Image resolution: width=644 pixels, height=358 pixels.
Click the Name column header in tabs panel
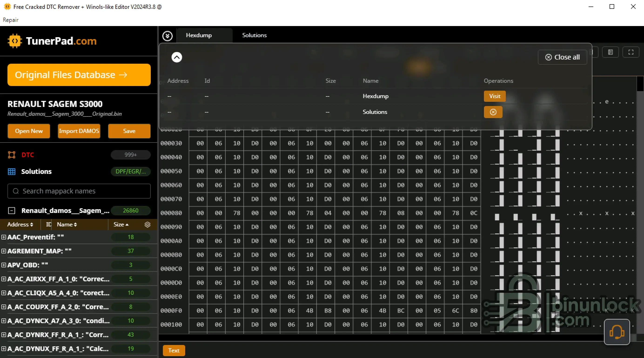point(370,81)
